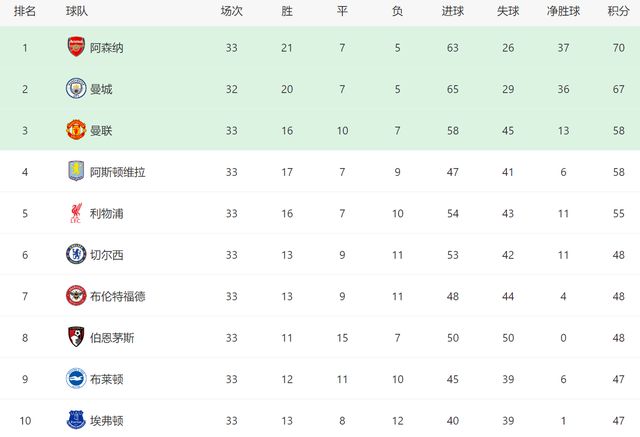Click the Manchester United crest icon
Viewport: 640px width, 437px height.
[76, 130]
